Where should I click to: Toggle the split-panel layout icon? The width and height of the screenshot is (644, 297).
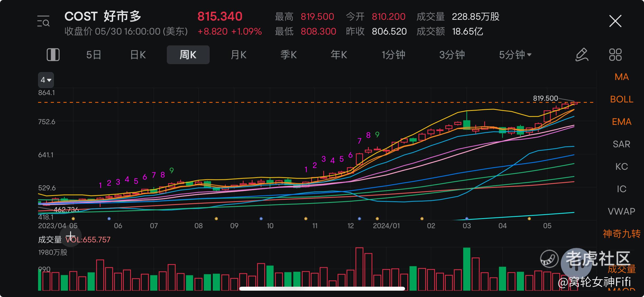pyautogui.click(x=53, y=55)
